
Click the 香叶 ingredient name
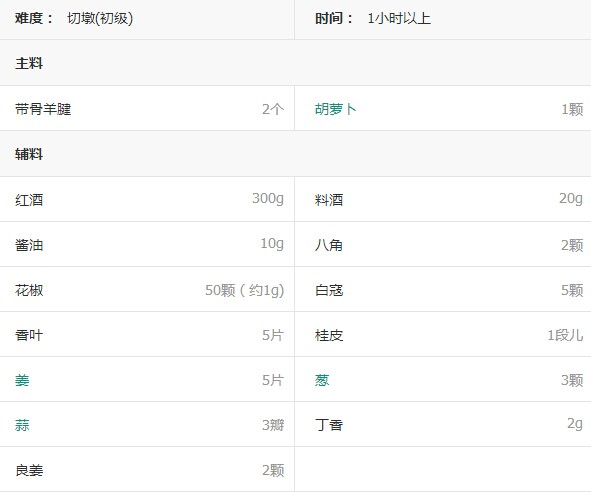(x=29, y=335)
